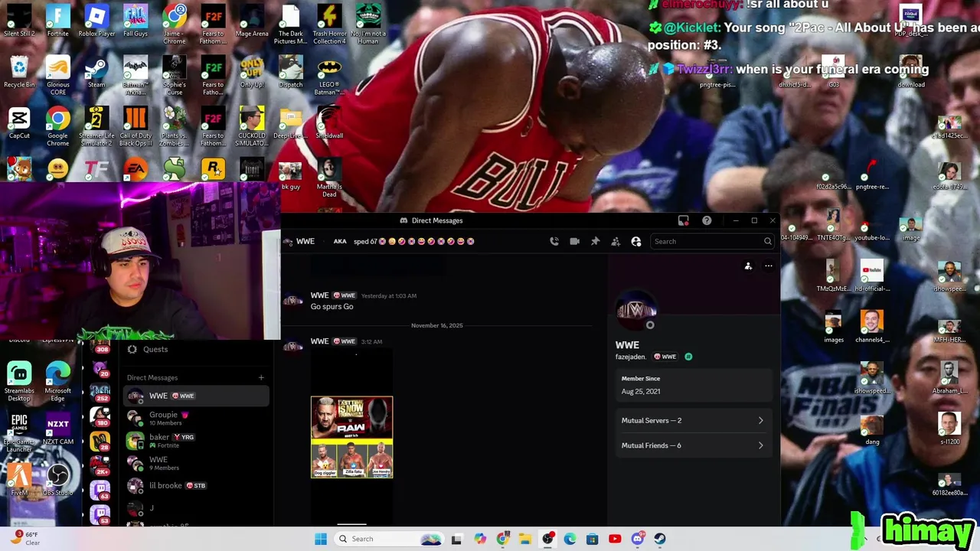Open the weather widget showing 66°F Clear
980x551 pixels.
pyautogui.click(x=27, y=538)
